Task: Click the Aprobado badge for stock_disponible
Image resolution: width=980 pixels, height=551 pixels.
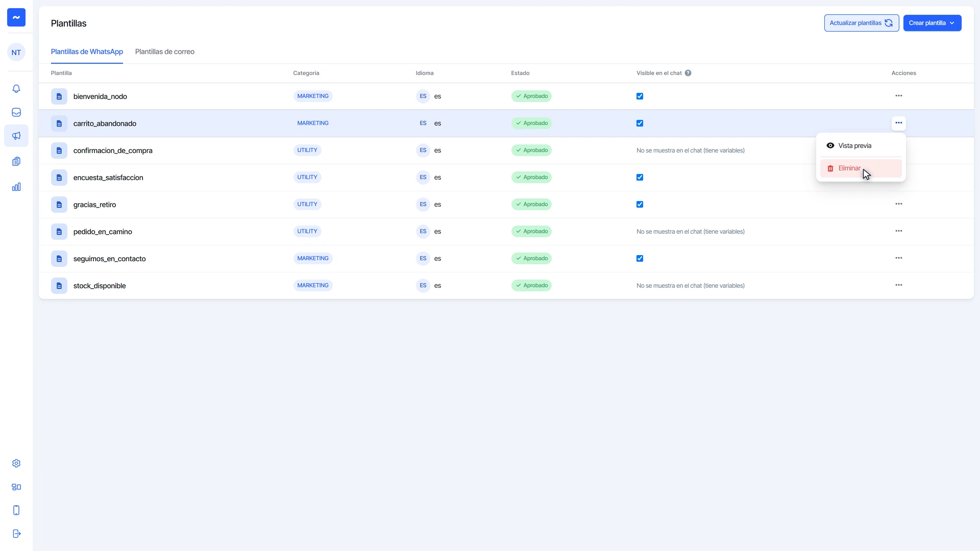Action: [531, 286]
